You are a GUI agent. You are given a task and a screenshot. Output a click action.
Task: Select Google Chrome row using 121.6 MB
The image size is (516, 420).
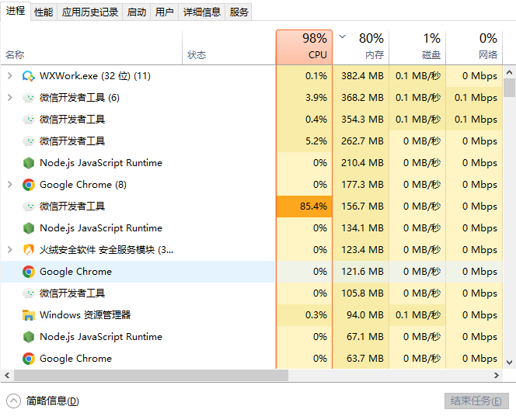[252, 272]
